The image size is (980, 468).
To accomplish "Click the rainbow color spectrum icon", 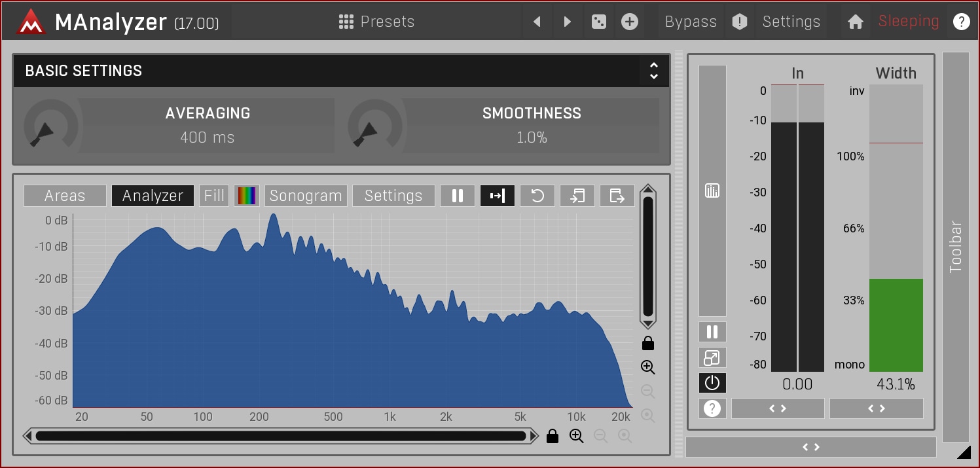I will (x=247, y=196).
